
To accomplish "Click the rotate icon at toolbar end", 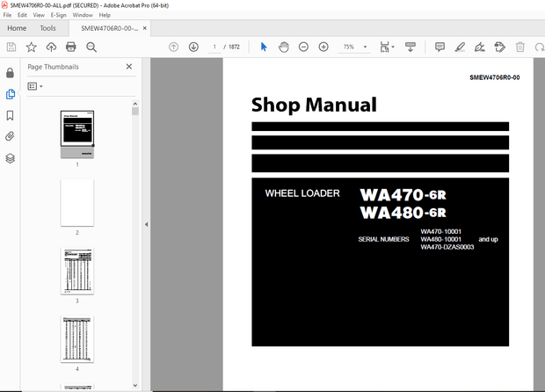I will pos(540,47).
